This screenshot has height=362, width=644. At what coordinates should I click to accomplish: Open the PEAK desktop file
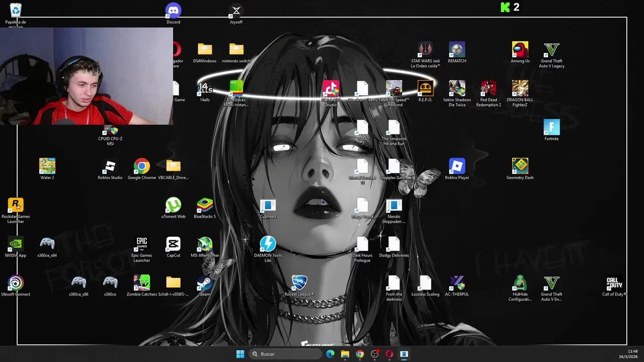pyautogui.click(x=362, y=130)
